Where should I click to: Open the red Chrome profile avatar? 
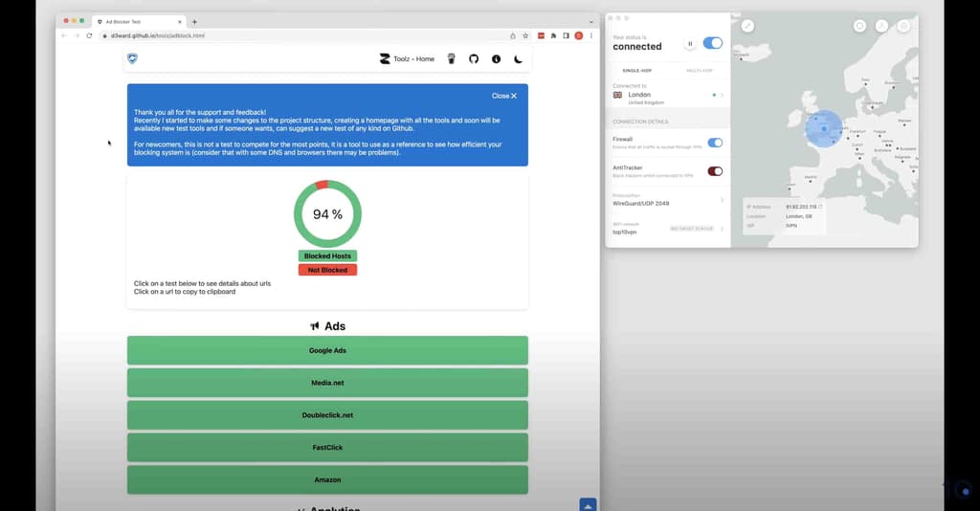579,35
